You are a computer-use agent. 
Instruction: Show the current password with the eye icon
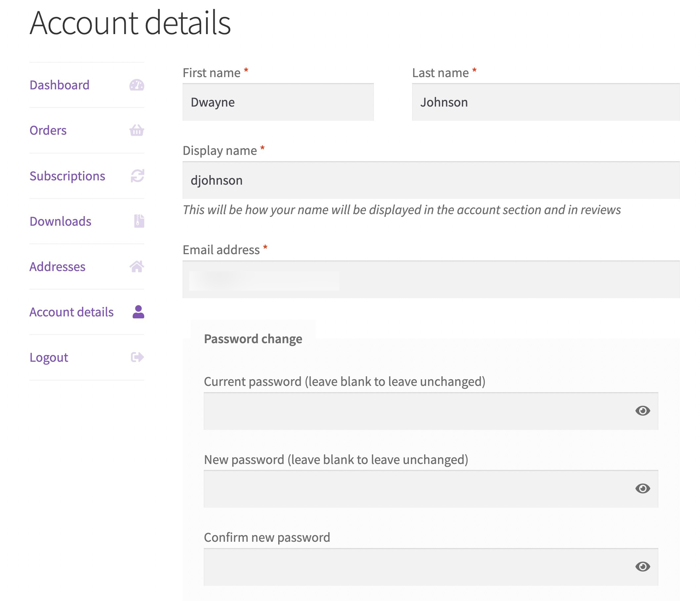[642, 410]
